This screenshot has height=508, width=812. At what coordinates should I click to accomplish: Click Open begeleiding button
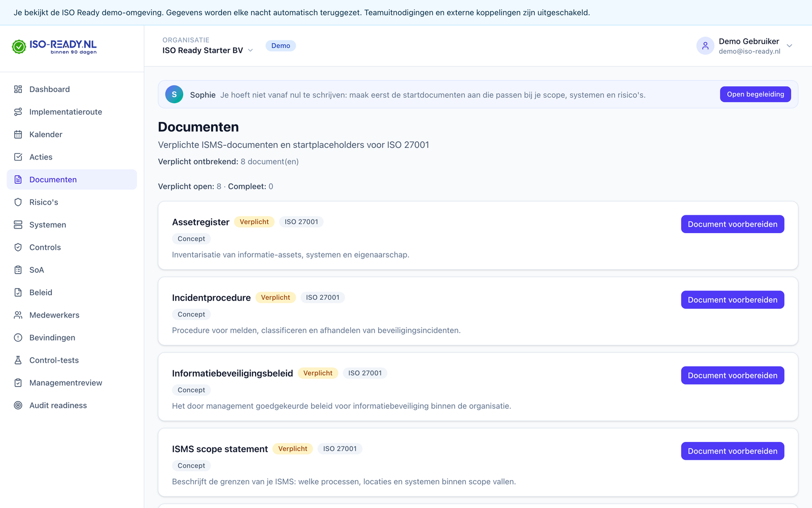click(755, 94)
